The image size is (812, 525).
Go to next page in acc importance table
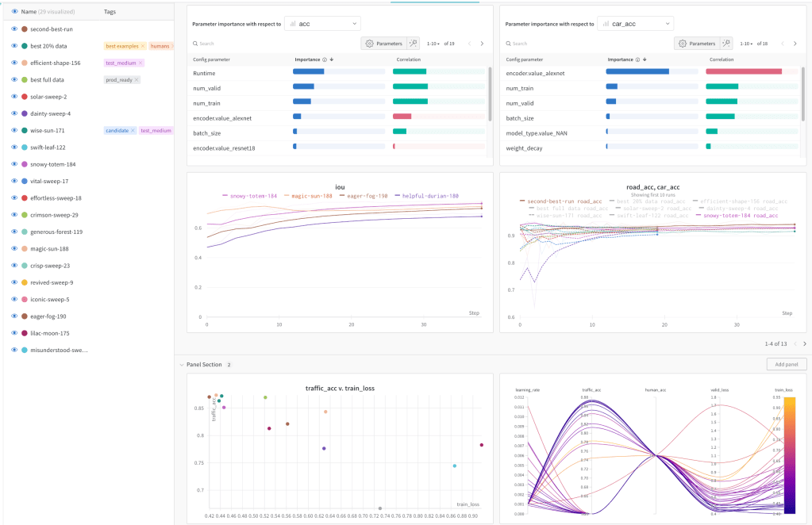coord(482,44)
